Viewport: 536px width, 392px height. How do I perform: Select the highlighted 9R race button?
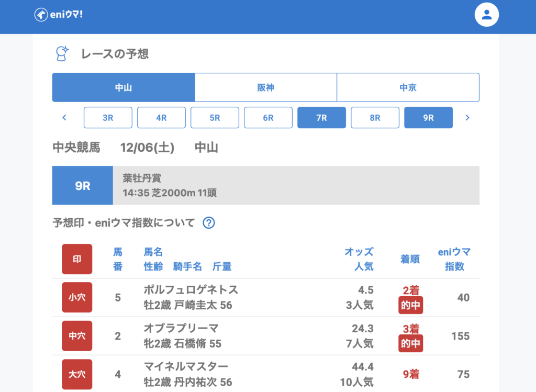428,118
